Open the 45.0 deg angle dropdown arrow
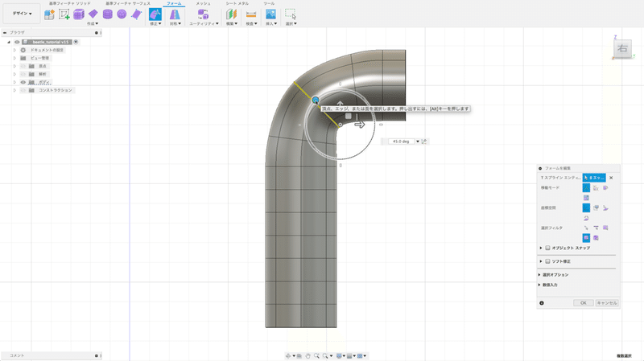 (x=418, y=142)
